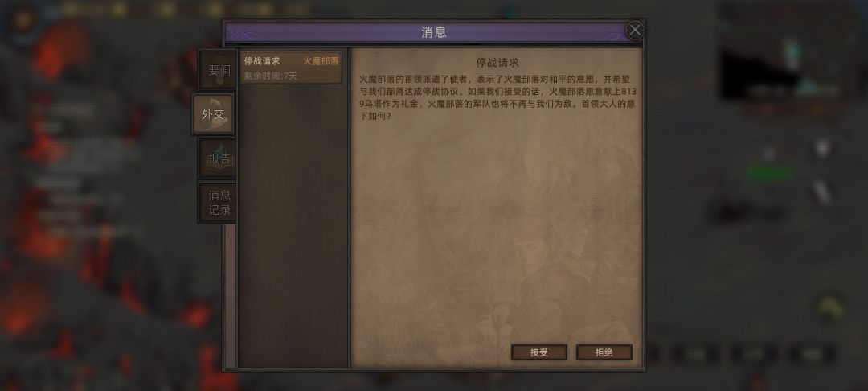Open the 要闻 news tab

pyautogui.click(x=218, y=70)
